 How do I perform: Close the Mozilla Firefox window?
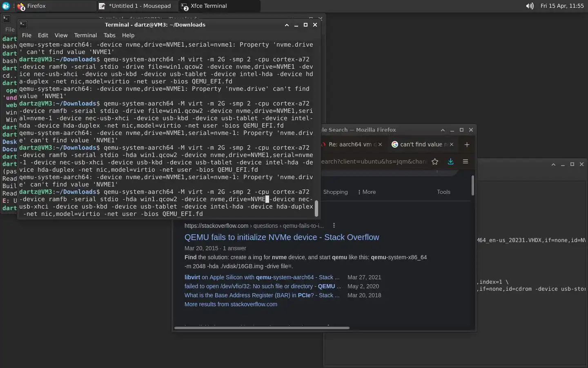471,130
